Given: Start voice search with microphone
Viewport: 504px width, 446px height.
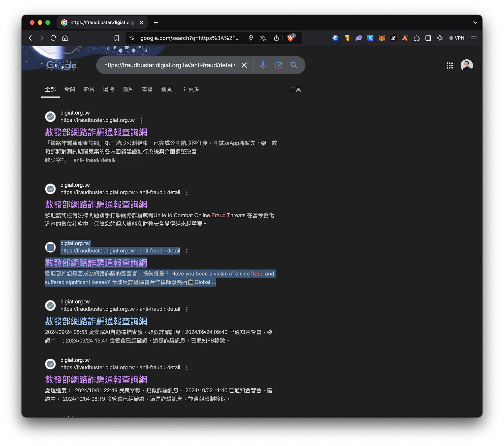Looking at the screenshot, I should tap(263, 65).
